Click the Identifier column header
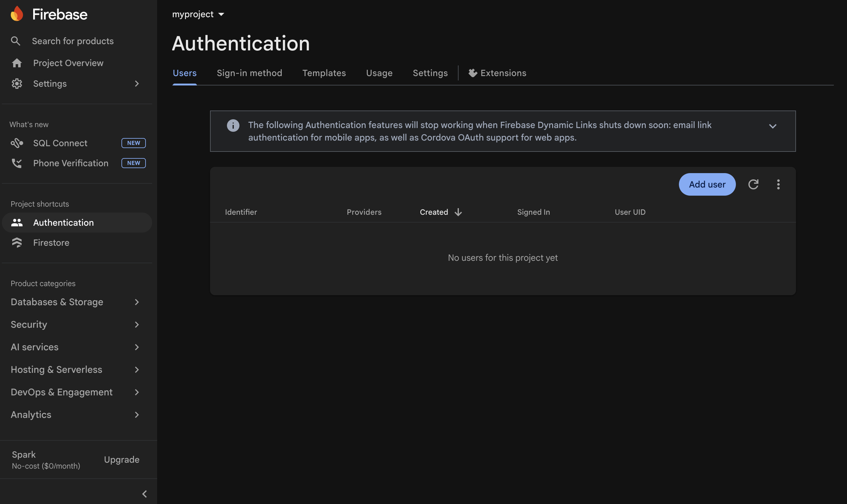The width and height of the screenshot is (847, 504). [x=241, y=212]
